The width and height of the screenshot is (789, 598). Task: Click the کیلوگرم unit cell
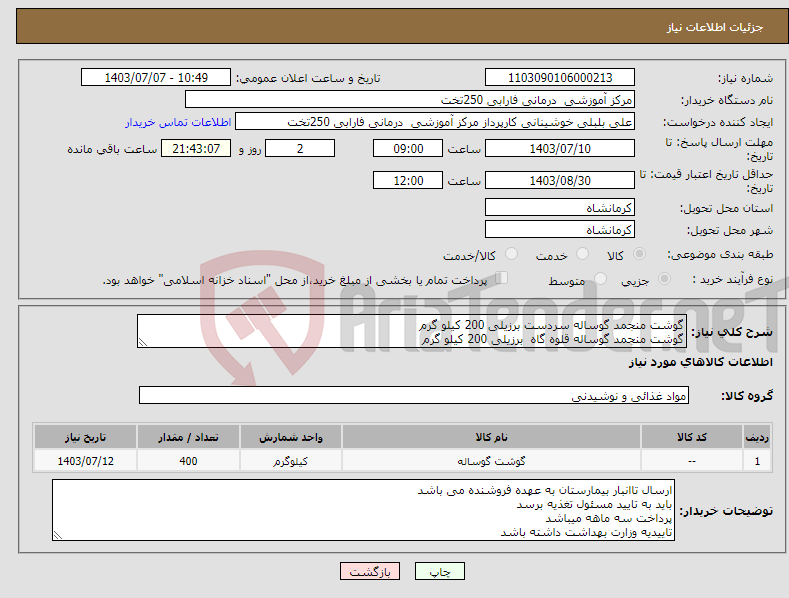click(x=291, y=461)
